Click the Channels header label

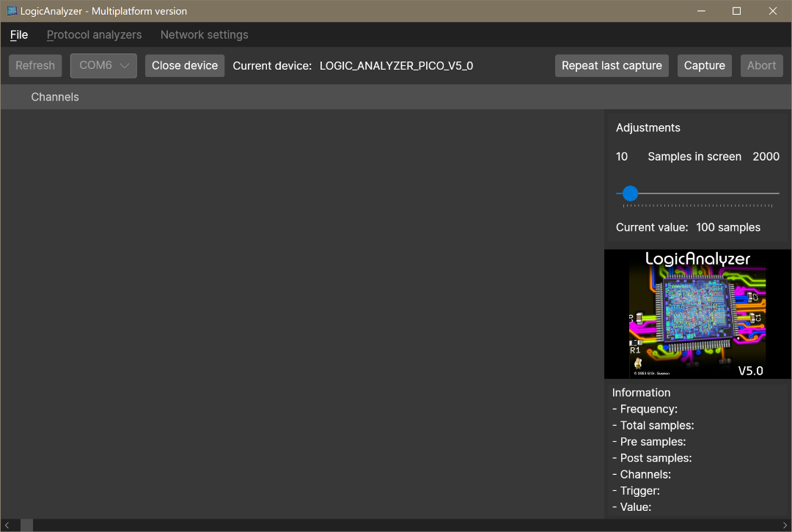click(55, 97)
